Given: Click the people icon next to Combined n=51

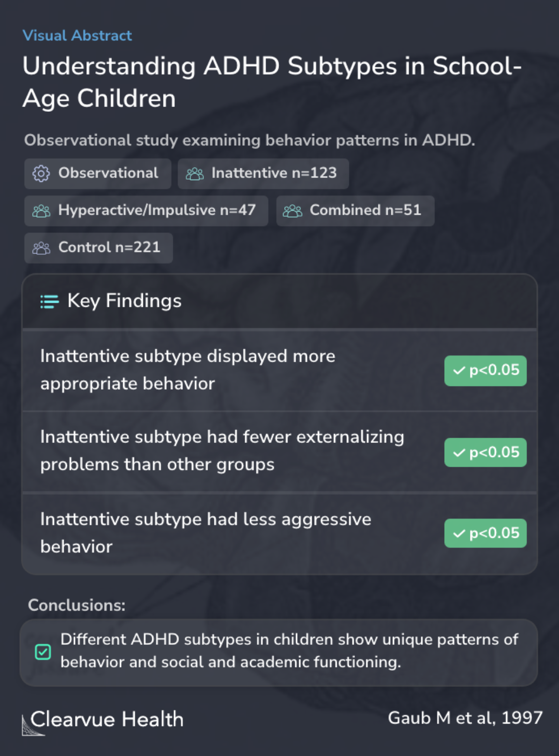Looking at the screenshot, I should click(292, 211).
